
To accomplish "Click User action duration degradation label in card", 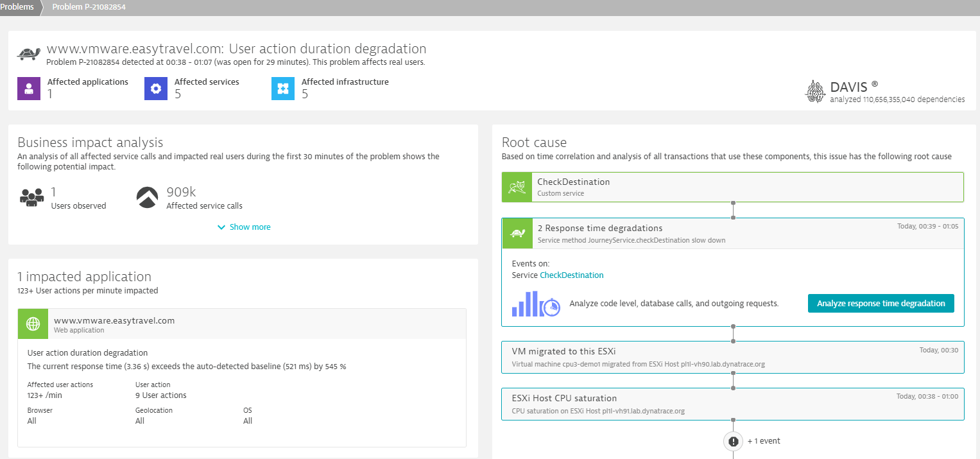I will (x=88, y=353).
